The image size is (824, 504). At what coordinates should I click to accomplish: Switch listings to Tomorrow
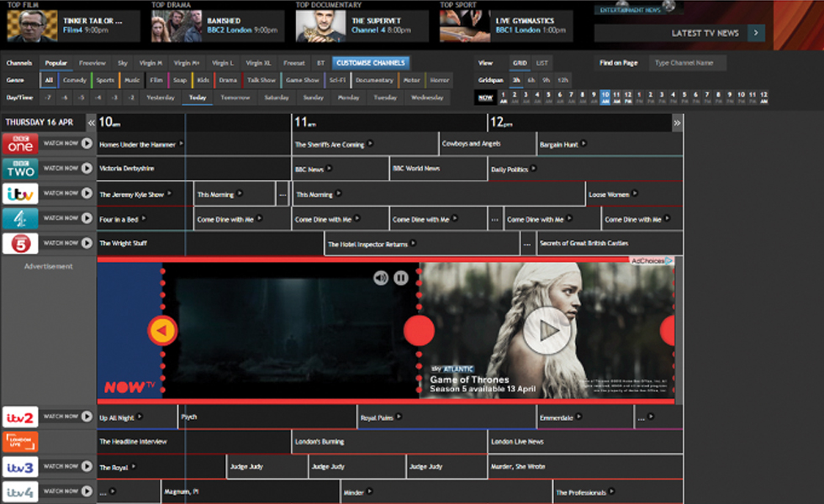[x=235, y=97]
